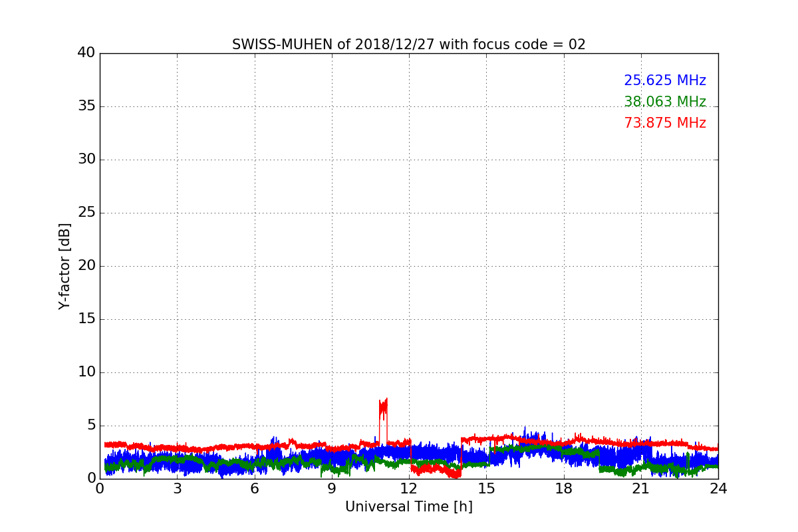Click the y-axis tick label 30

pos(86,160)
